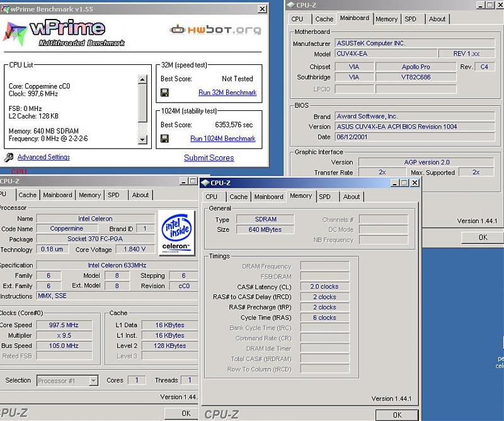
Task: Click the 'Intel Celeron 633MHz' specification field
Action: click(x=117, y=265)
